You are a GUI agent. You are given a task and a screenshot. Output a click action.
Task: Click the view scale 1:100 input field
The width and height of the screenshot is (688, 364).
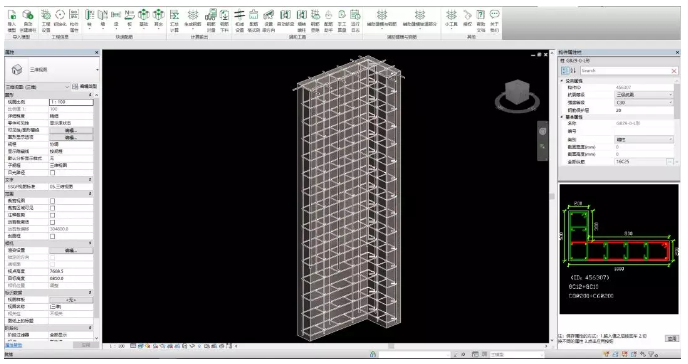tap(71, 102)
